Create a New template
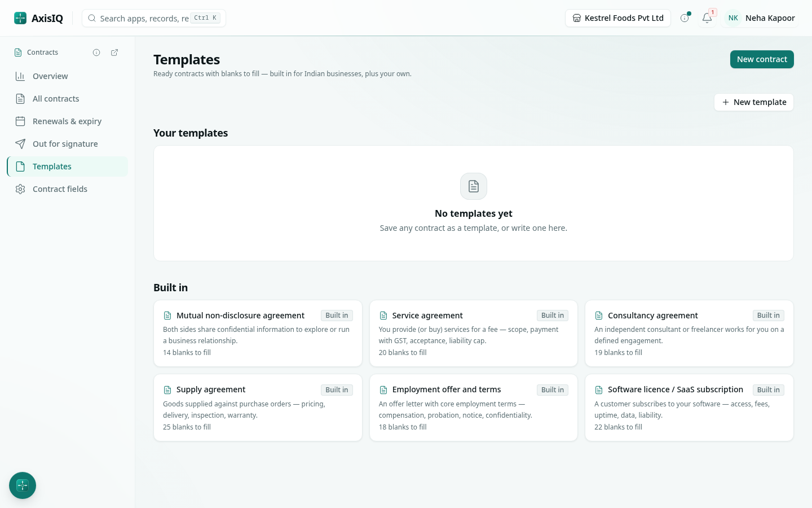 click(754, 102)
